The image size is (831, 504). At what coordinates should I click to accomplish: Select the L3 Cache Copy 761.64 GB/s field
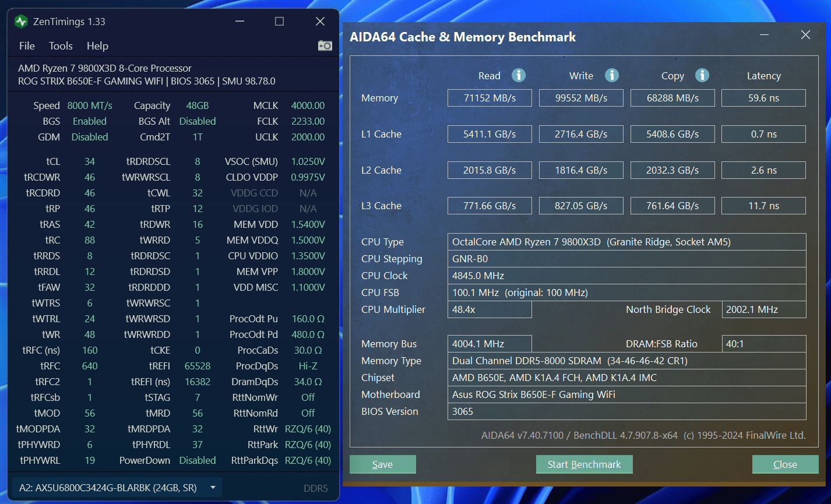click(x=672, y=206)
